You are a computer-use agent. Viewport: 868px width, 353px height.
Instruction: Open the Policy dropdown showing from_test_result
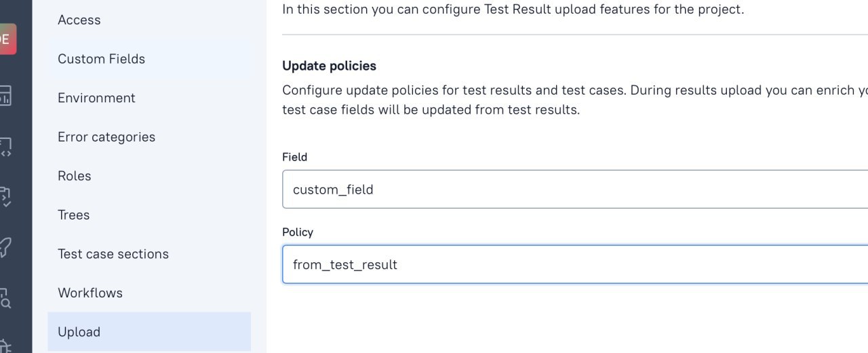click(x=575, y=265)
